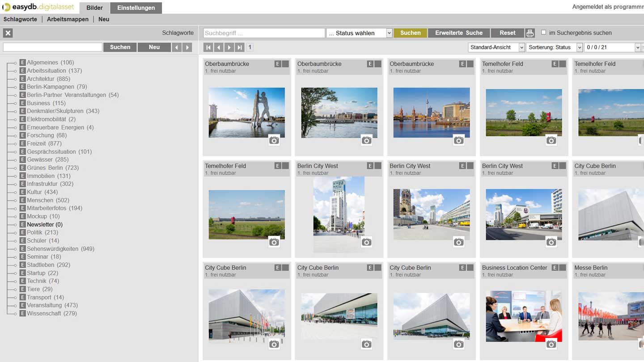The height and width of the screenshot is (362, 644).
Task: Click the E icon on Business Location Center card
Action: [555, 268]
